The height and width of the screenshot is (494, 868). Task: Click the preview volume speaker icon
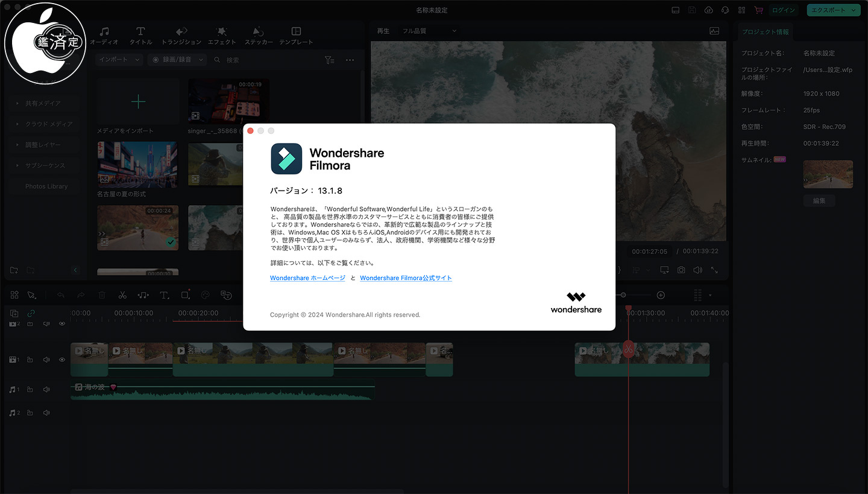tap(698, 270)
